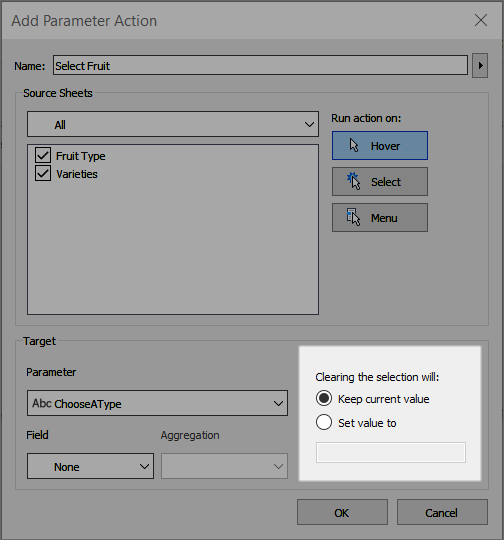Open the insert arrow beside the Name field
Image resolution: width=504 pixels, height=540 pixels.
[x=480, y=65]
